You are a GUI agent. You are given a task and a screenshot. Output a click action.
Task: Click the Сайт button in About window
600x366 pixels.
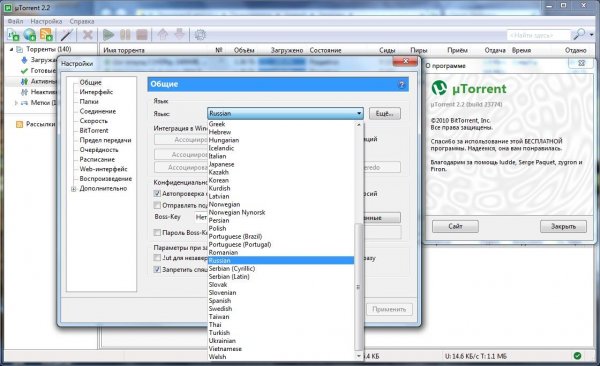pos(455,226)
